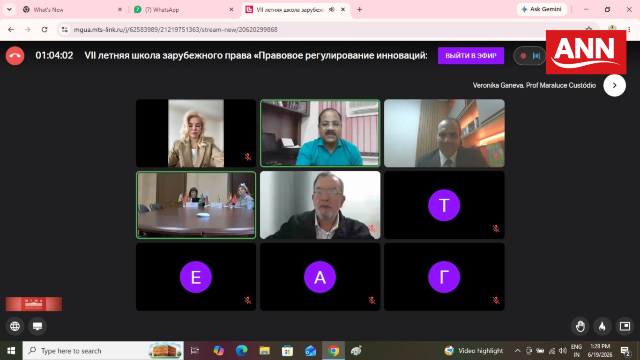
Task: Launch Copilot from the taskbar
Action: 218,351
